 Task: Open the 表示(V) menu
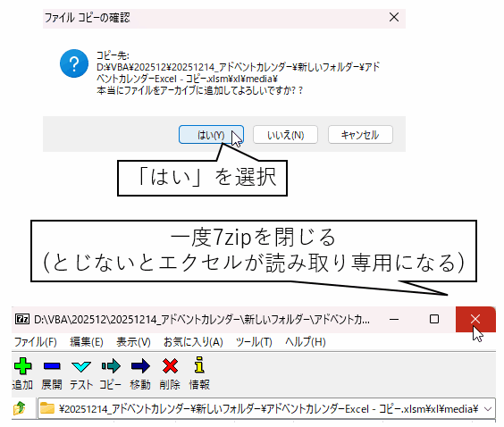tap(133, 342)
